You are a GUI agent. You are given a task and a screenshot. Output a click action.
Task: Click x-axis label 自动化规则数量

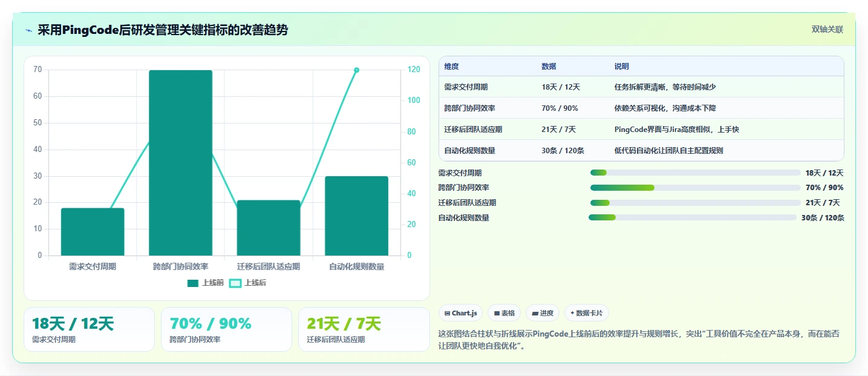pos(356,266)
